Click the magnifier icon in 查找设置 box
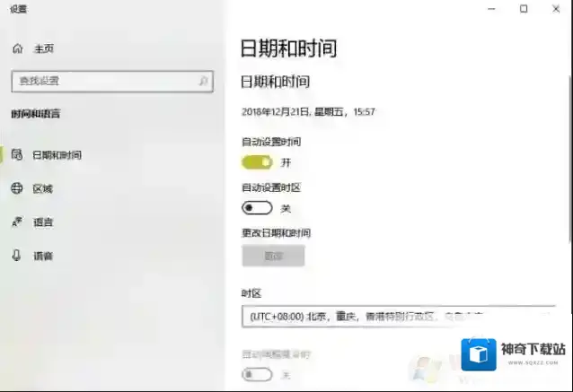Screen dimensions: 573x392 click(204, 81)
